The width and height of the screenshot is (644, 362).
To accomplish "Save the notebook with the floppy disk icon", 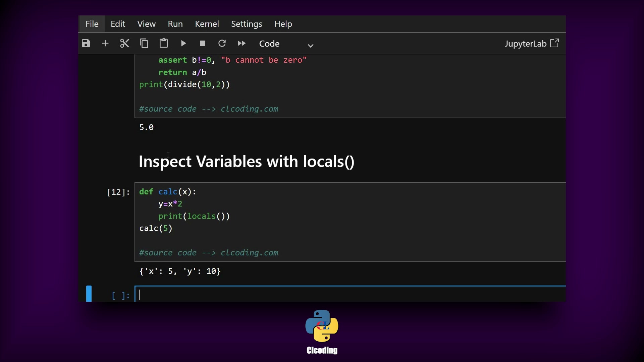I will coord(86,44).
